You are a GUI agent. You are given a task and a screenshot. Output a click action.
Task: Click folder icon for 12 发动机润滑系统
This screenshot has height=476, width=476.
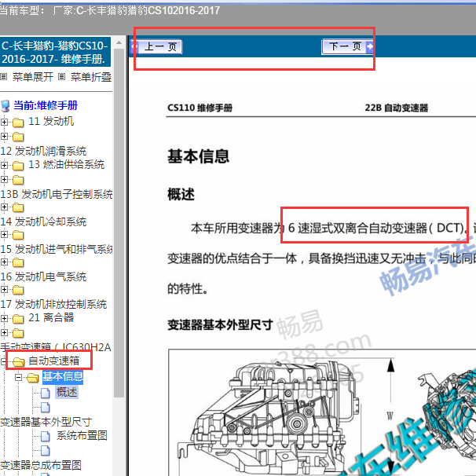pos(18,137)
